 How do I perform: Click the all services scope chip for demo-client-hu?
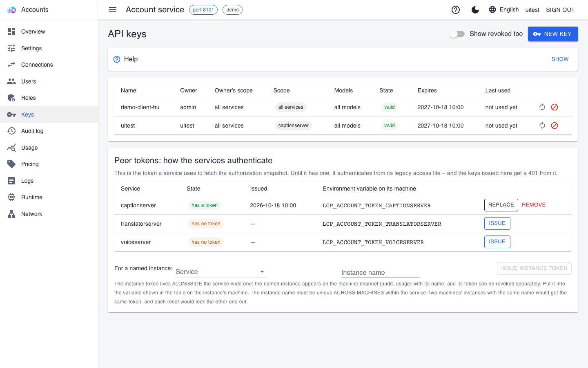(291, 107)
